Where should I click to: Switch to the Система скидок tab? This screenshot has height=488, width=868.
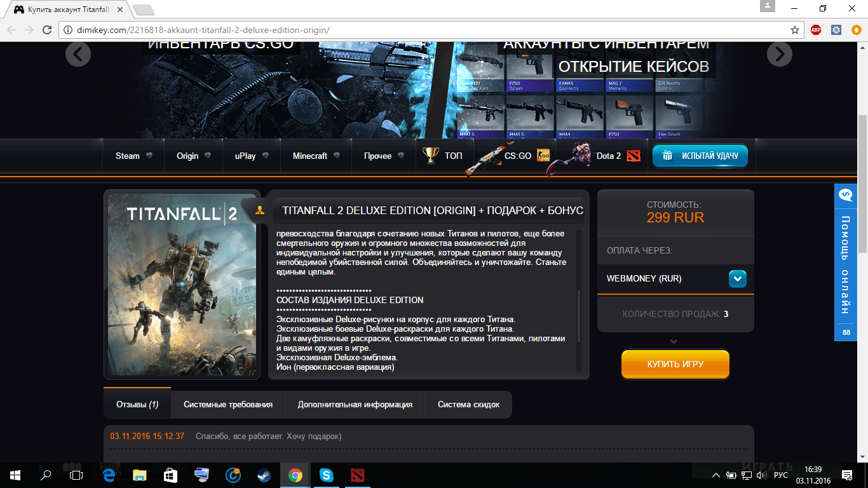[x=469, y=404]
